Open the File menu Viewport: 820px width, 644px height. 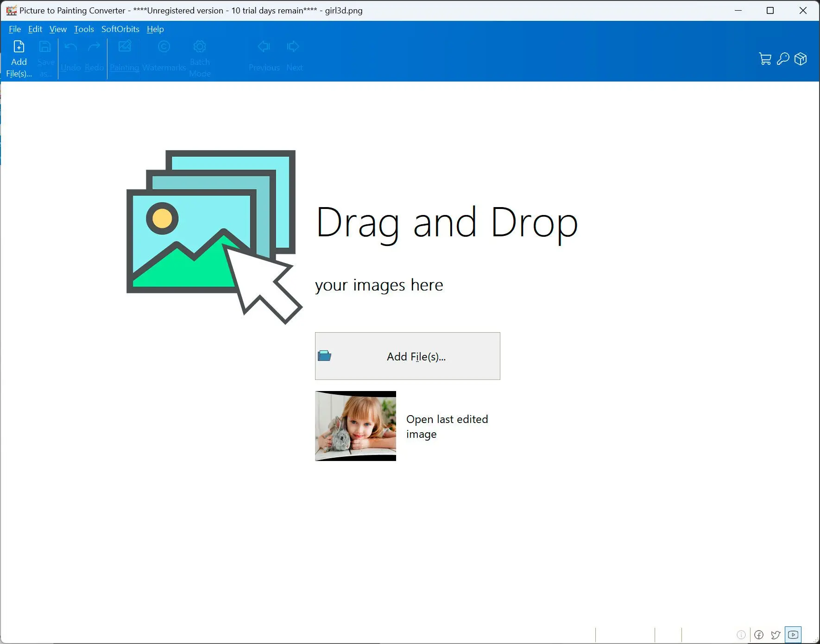pyautogui.click(x=15, y=29)
